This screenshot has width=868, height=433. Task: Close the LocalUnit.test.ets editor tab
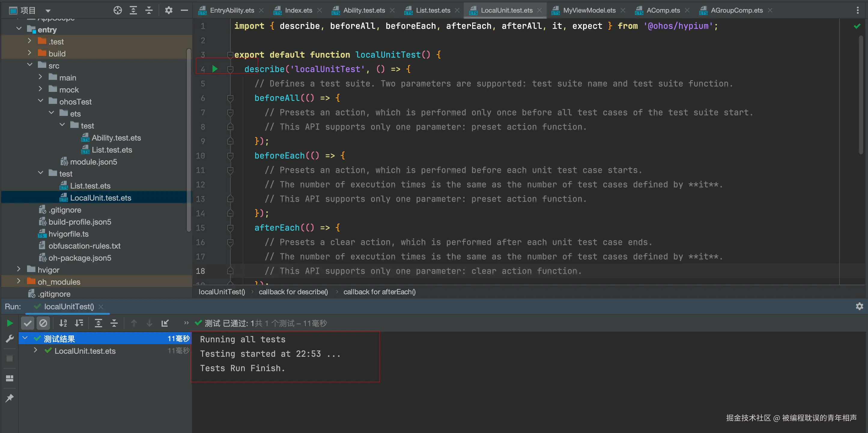tap(539, 11)
